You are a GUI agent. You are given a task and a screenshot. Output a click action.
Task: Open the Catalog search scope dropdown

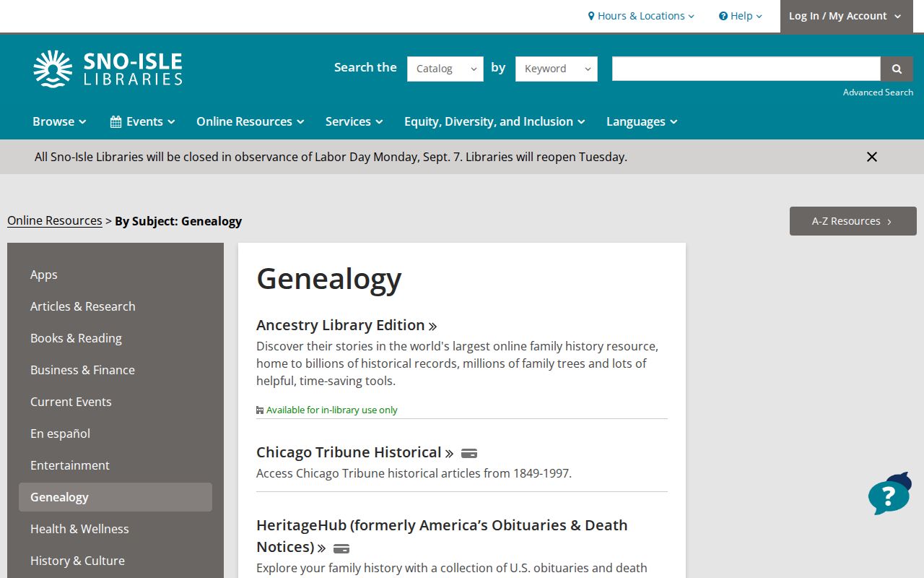pos(445,69)
